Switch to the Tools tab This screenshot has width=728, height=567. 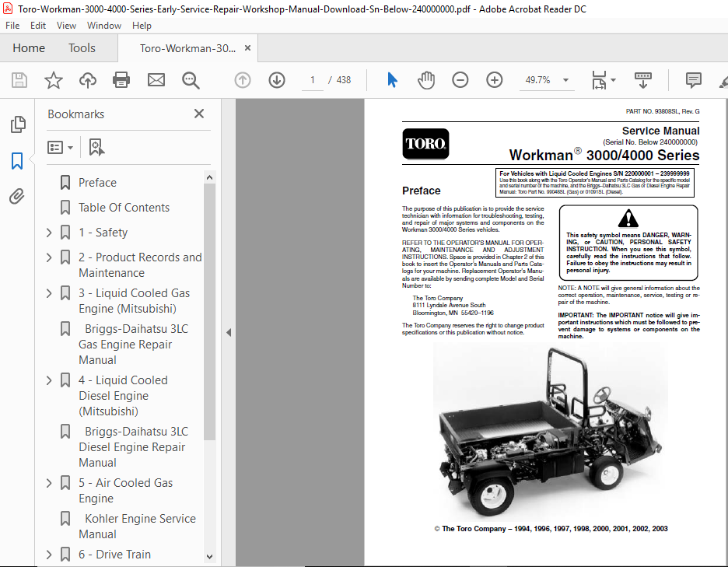pos(82,47)
